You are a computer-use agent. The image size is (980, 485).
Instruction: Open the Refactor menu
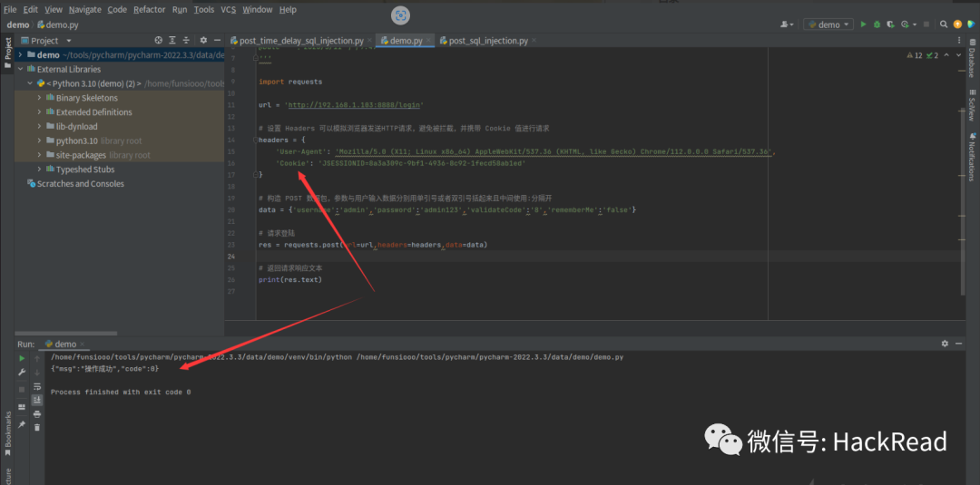(x=150, y=9)
